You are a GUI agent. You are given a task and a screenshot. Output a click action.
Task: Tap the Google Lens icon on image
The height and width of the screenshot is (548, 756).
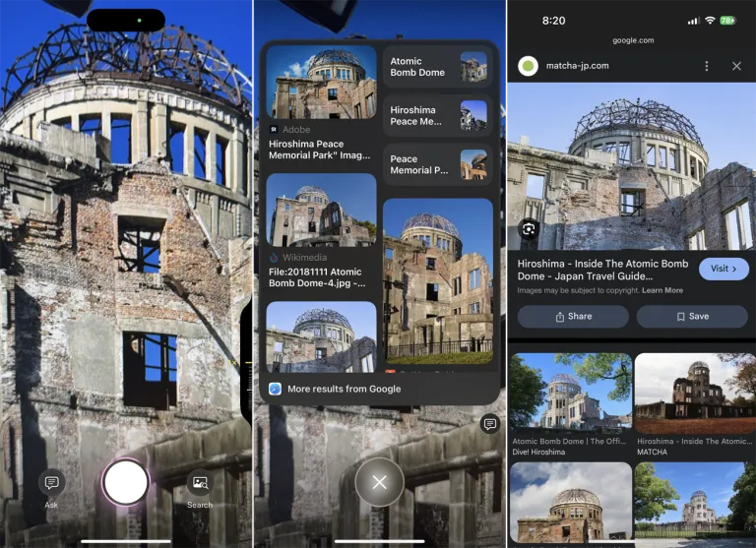pyautogui.click(x=529, y=229)
